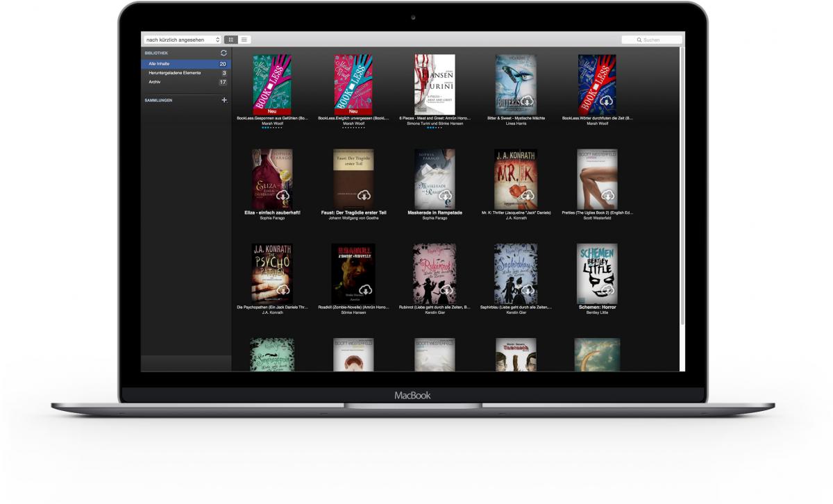Download 'Pretties' via its cloud icon

click(x=607, y=196)
